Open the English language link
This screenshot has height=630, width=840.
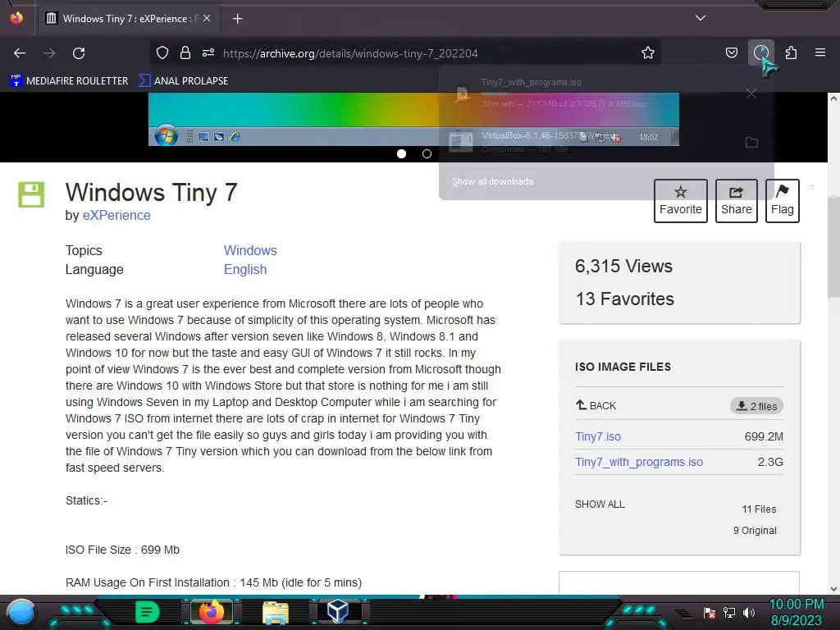click(244, 269)
